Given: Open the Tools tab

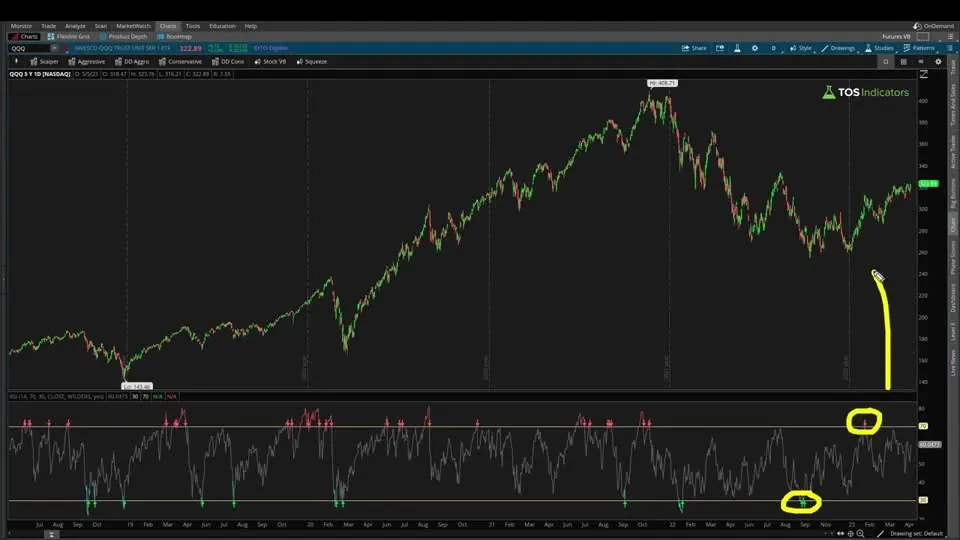Looking at the screenshot, I should [x=193, y=26].
